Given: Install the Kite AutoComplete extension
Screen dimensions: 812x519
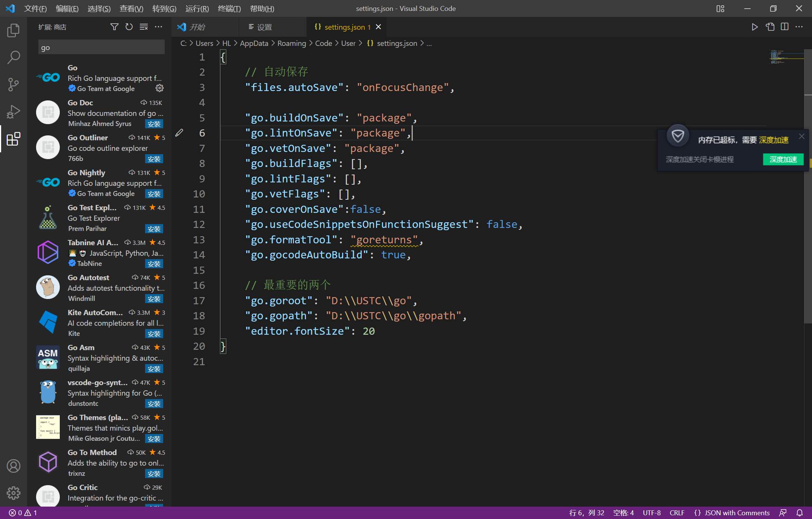Looking at the screenshot, I should point(154,334).
